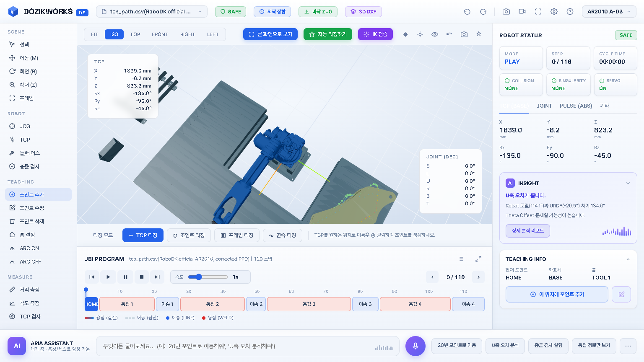Screen dimensions: 644x362
Task: Open help question mark icon
Action: 570,12
